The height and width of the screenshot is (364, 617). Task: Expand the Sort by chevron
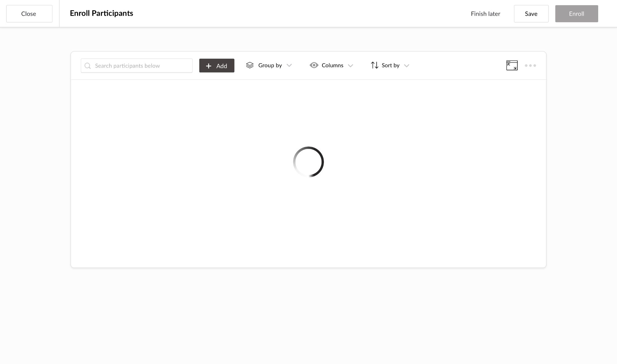pos(407,65)
